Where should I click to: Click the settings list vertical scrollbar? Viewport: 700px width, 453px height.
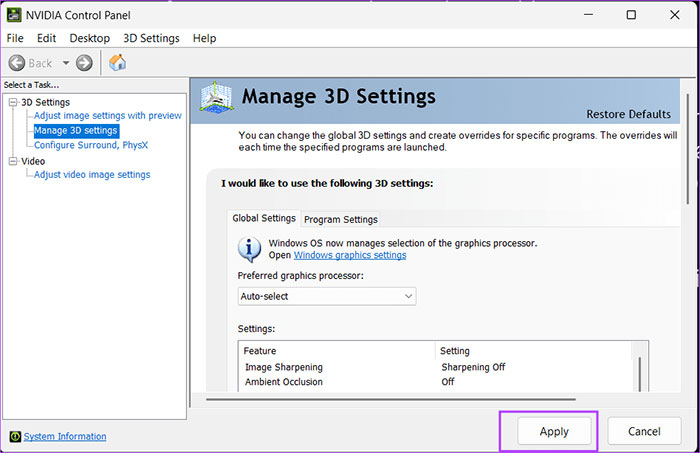click(639, 372)
